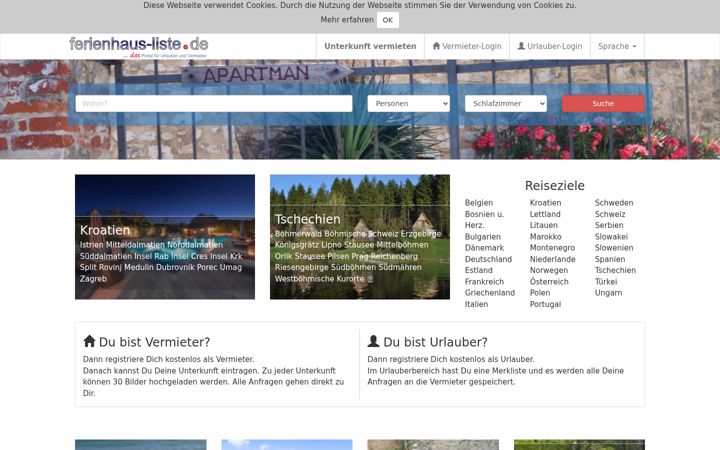Viewport: 720px width, 450px height.
Task: Open the Schlafzimmer dropdown
Action: tap(506, 103)
